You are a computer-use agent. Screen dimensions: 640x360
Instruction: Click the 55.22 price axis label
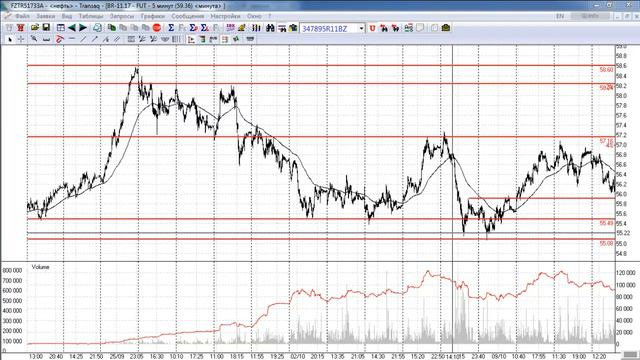(x=623, y=233)
